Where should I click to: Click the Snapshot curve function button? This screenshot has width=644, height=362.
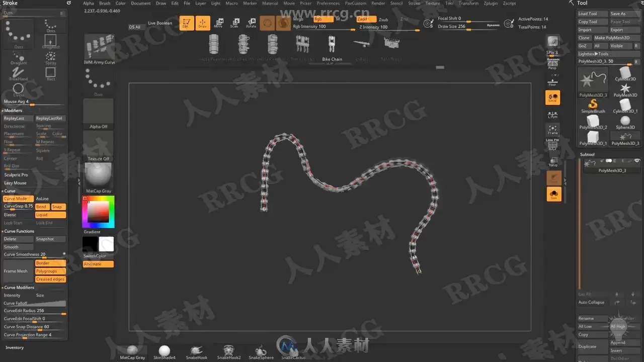(50, 239)
